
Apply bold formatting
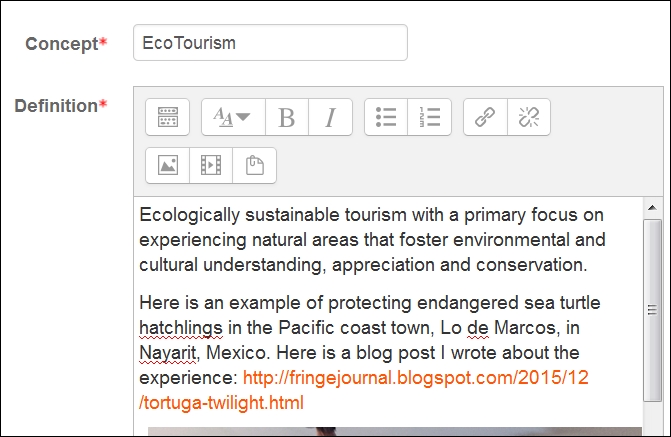click(287, 117)
